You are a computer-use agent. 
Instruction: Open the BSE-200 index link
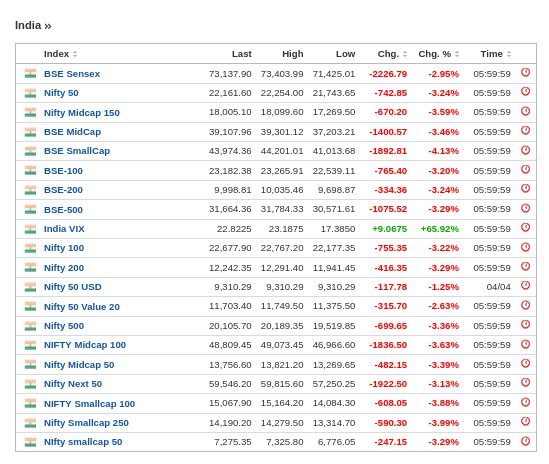[x=63, y=190]
